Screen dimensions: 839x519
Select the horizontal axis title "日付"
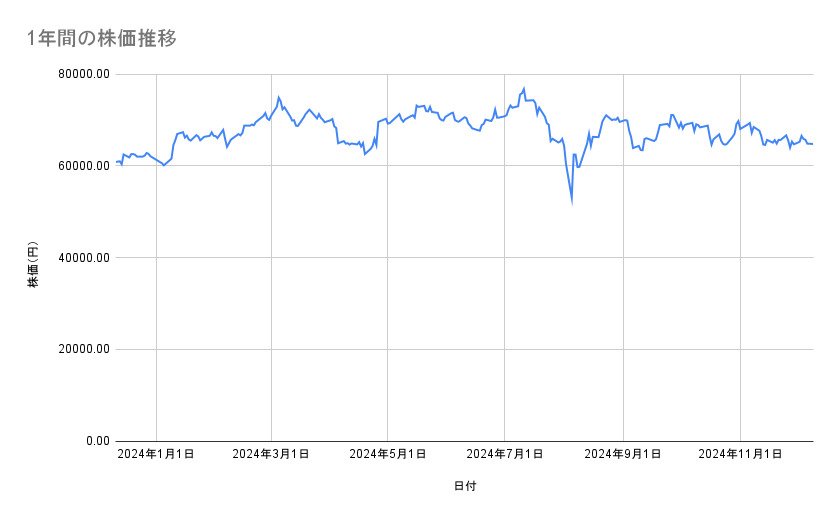(x=464, y=487)
